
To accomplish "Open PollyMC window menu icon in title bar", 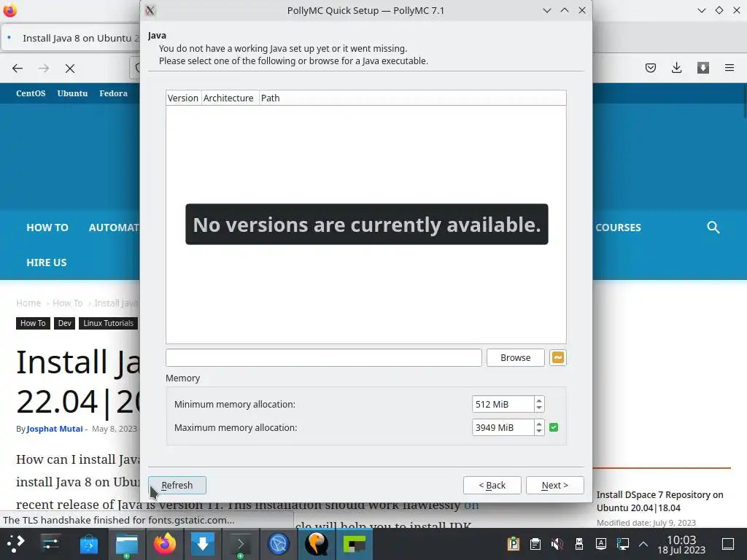I will [150, 10].
